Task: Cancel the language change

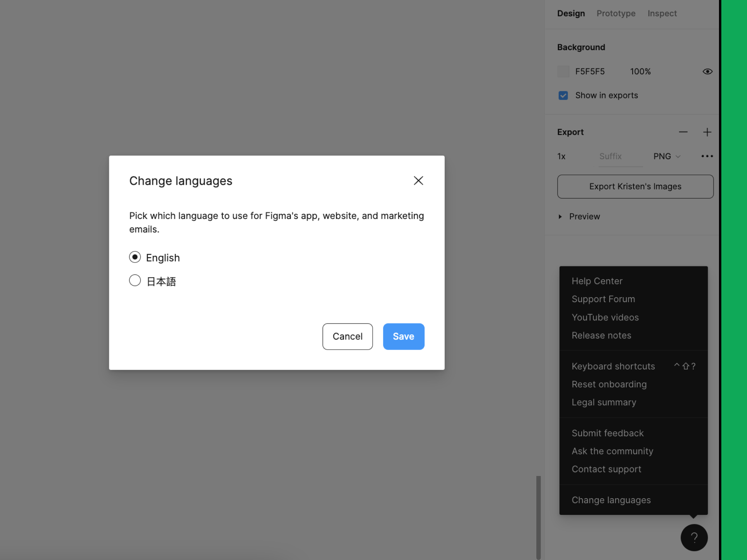Action: [x=347, y=336]
